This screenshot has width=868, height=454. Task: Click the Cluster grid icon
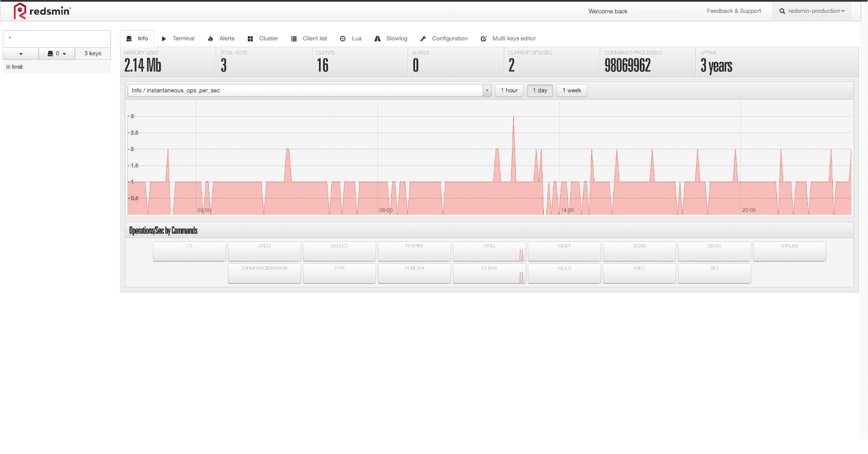click(250, 39)
